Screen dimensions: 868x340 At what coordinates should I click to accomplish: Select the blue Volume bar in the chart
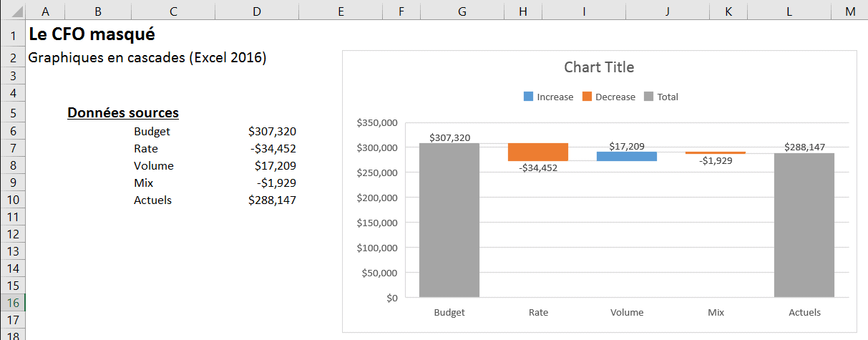pos(627,156)
